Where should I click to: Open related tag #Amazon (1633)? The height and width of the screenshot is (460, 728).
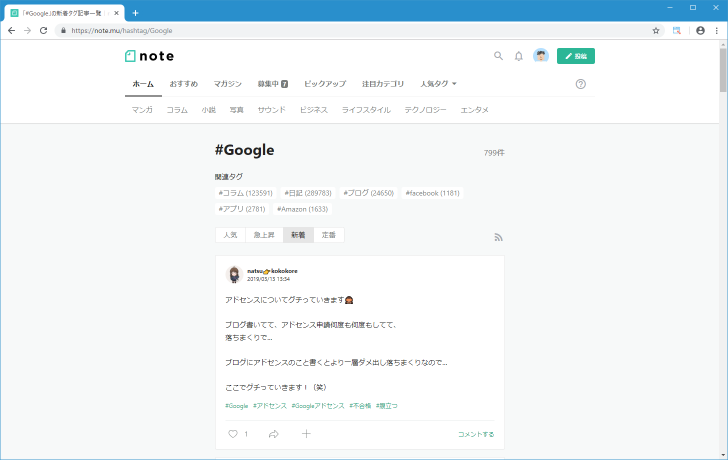tap(302, 209)
